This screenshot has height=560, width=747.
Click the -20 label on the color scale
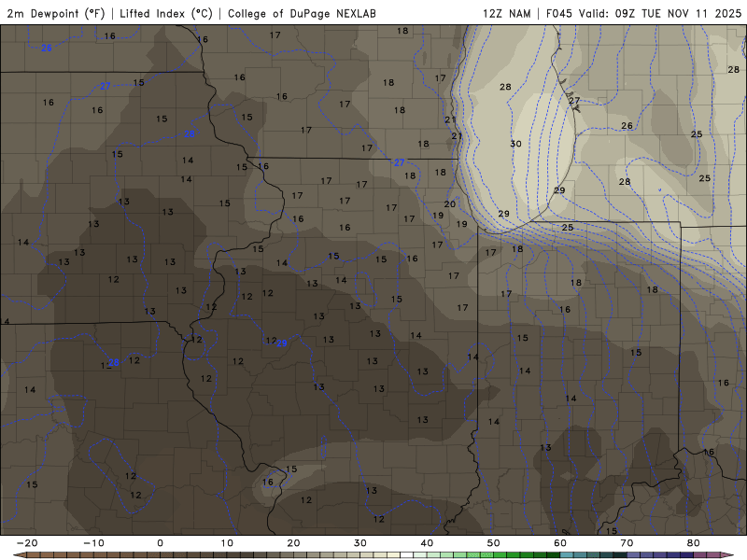pyautogui.click(x=27, y=543)
